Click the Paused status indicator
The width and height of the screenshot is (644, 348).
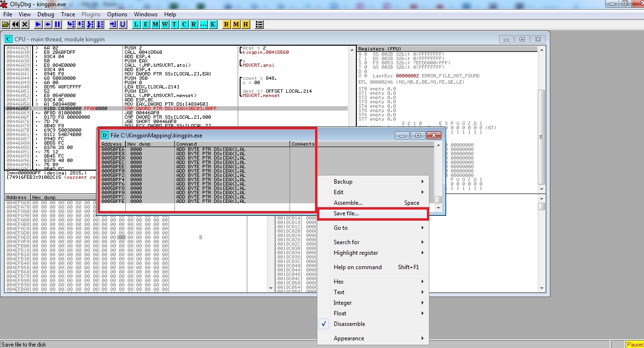coord(635,344)
